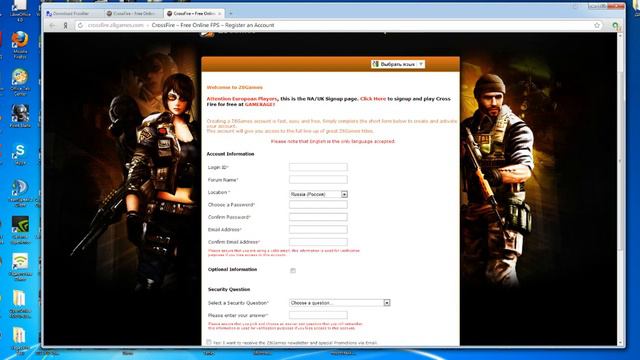Open the Office Tab Center desktop icon

pos(20,82)
